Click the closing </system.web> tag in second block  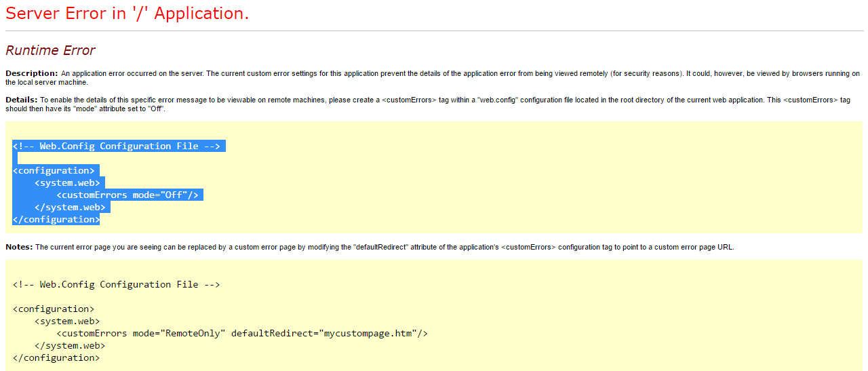pos(70,346)
